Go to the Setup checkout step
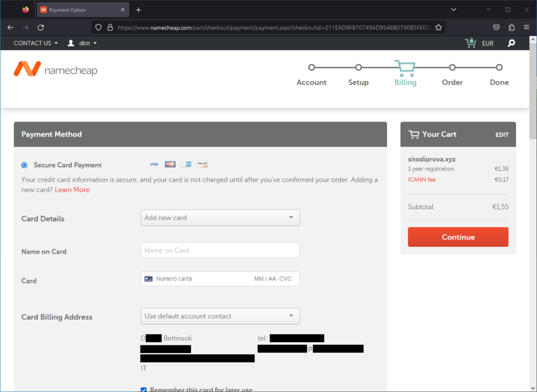Screen dimensions: 537x392 pos(359,76)
